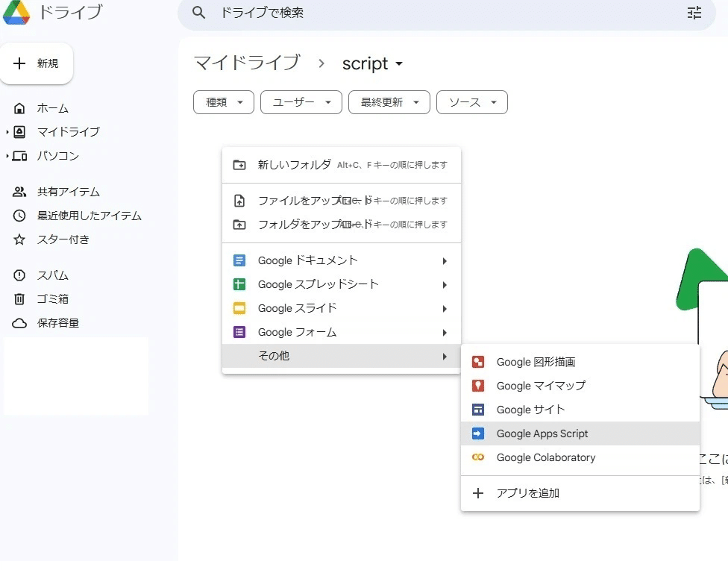728x570 pixels.
Task: Click the Apps Script arrow icon
Action: click(x=477, y=433)
